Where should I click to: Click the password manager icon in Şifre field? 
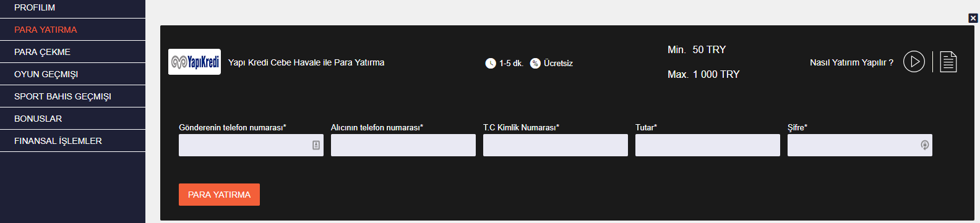pyautogui.click(x=925, y=145)
